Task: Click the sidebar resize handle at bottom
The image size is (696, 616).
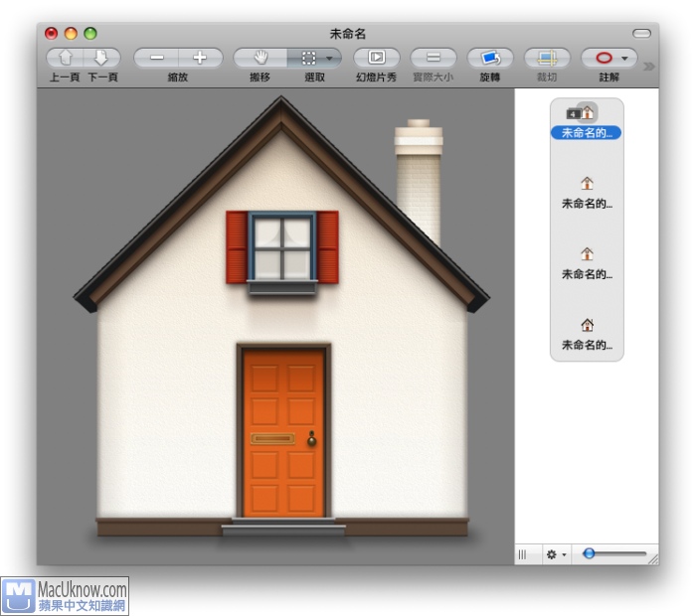Action: [523, 554]
